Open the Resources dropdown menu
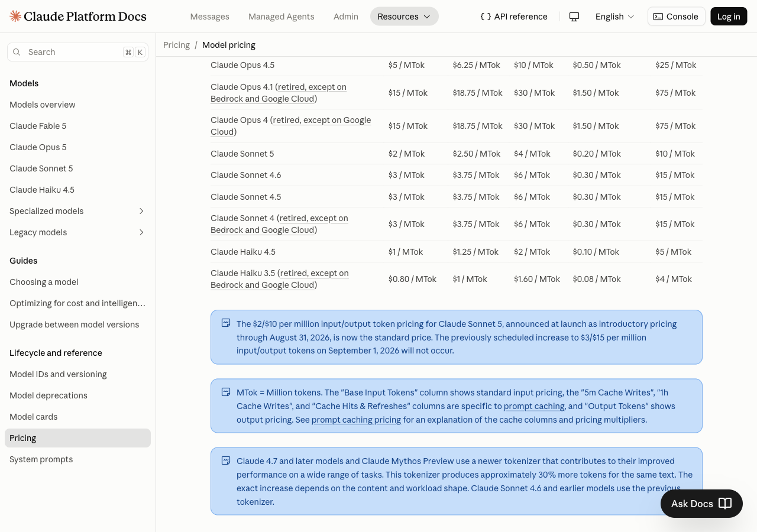 tap(405, 17)
